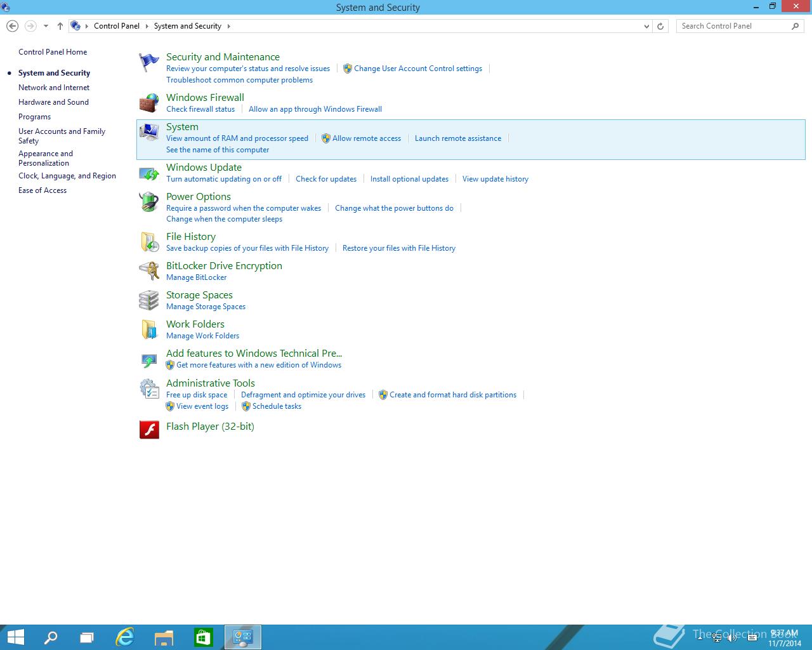Open Security and Maintenance heading
Screen dimensions: 812x650
[223, 57]
